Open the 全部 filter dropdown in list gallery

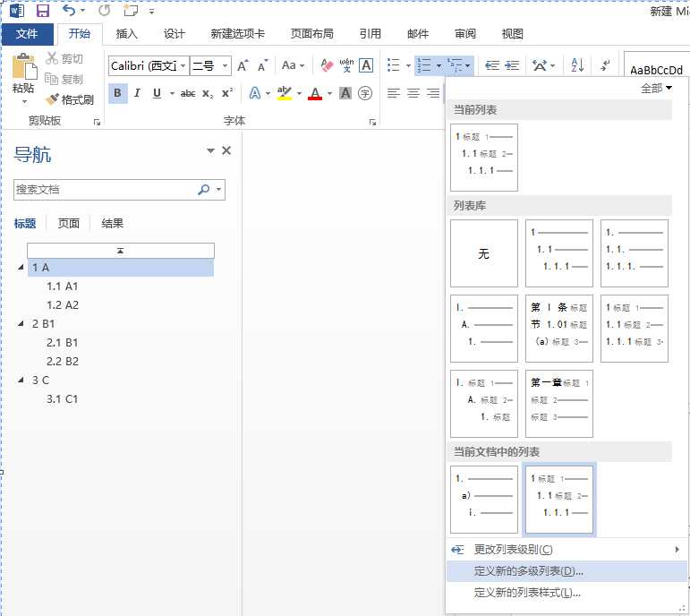656,88
